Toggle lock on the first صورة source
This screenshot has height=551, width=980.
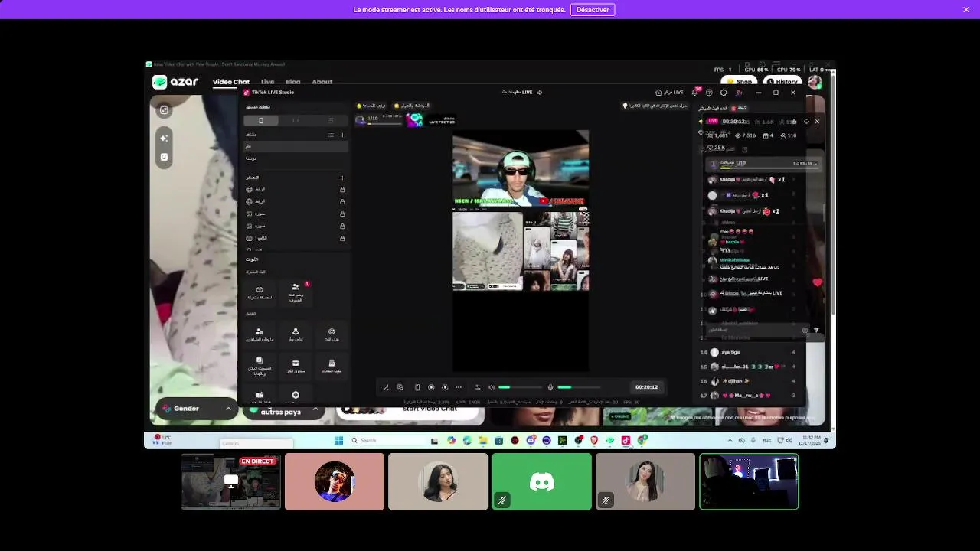click(x=342, y=214)
